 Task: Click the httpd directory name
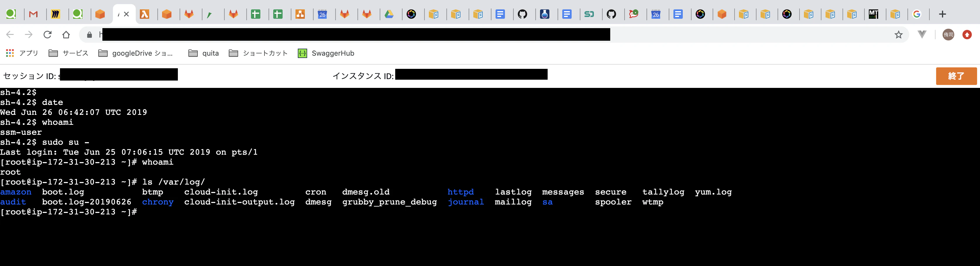click(461, 192)
